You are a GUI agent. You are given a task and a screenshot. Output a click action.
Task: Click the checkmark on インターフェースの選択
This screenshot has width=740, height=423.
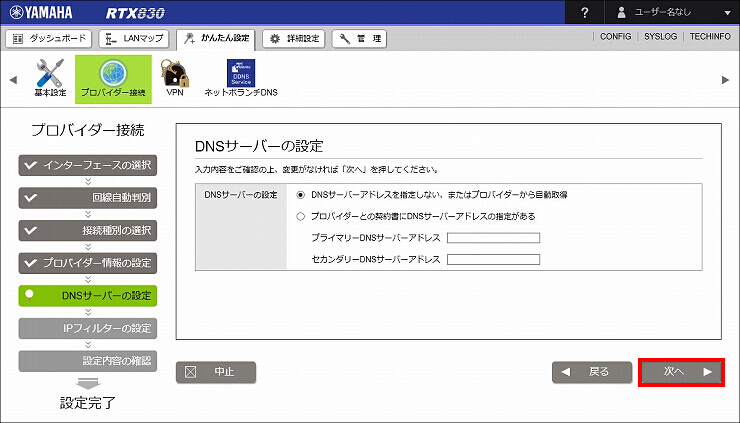(31, 165)
